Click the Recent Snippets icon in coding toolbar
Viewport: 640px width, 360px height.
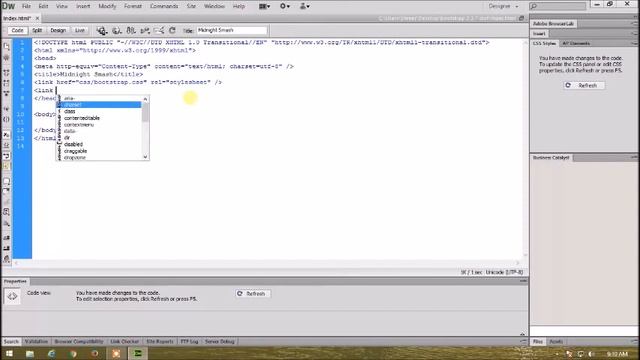(7, 212)
